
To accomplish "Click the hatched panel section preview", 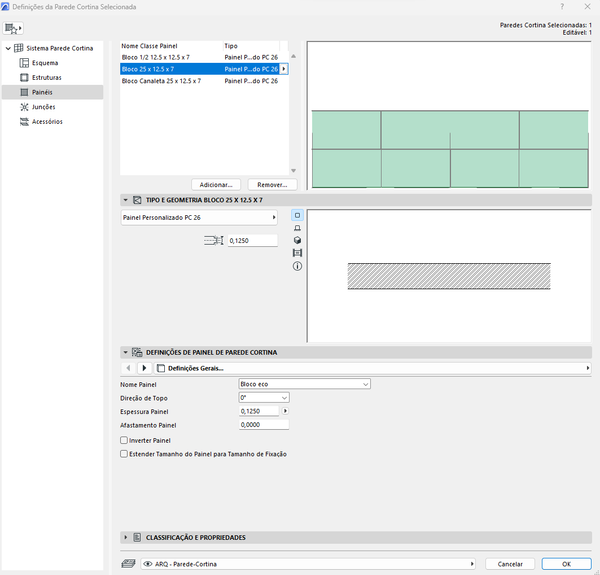I will tap(449, 276).
